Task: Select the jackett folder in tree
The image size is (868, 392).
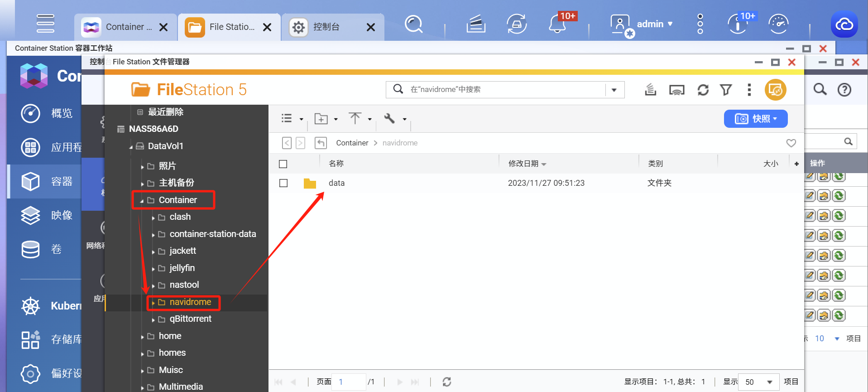Action: 182,251
